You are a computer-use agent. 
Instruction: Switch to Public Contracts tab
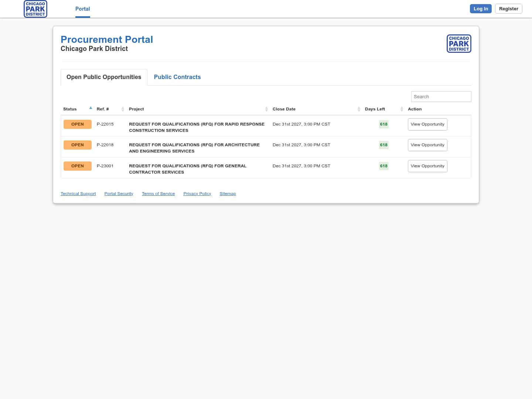pos(177,77)
